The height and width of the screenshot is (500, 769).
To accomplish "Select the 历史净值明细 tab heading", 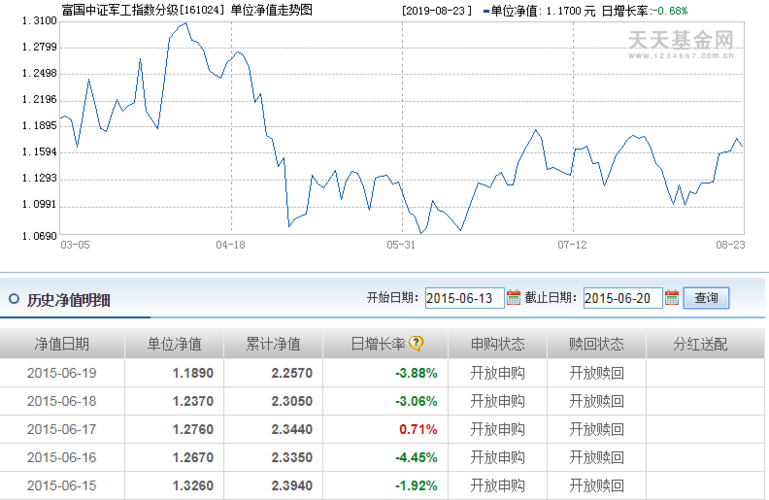I will pos(68,300).
